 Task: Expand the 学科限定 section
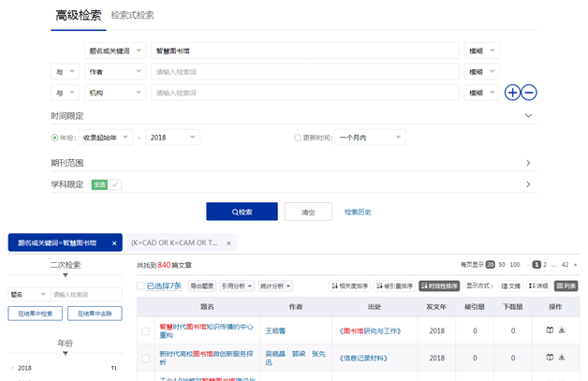click(528, 184)
